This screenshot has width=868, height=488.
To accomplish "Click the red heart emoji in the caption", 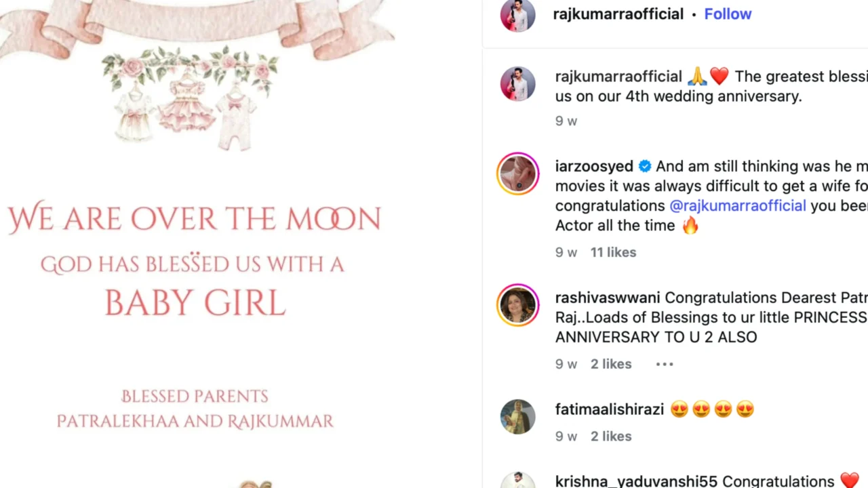I will (719, 76).
